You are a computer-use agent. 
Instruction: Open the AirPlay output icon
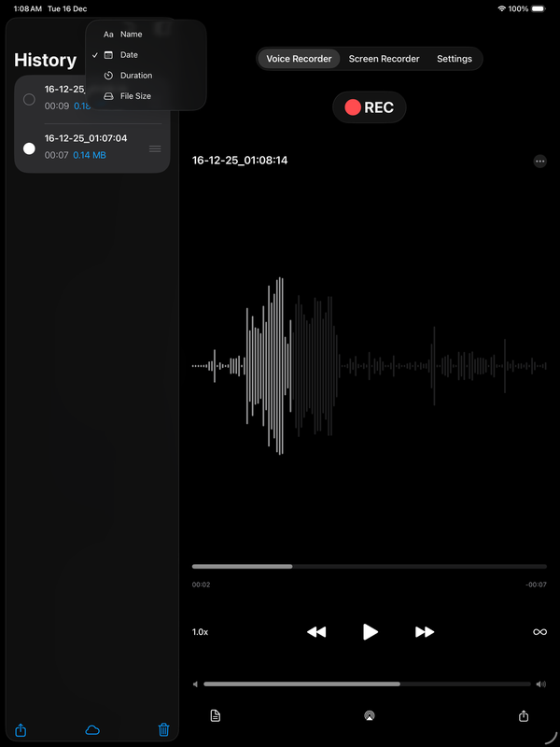click(x=370, y=716)
